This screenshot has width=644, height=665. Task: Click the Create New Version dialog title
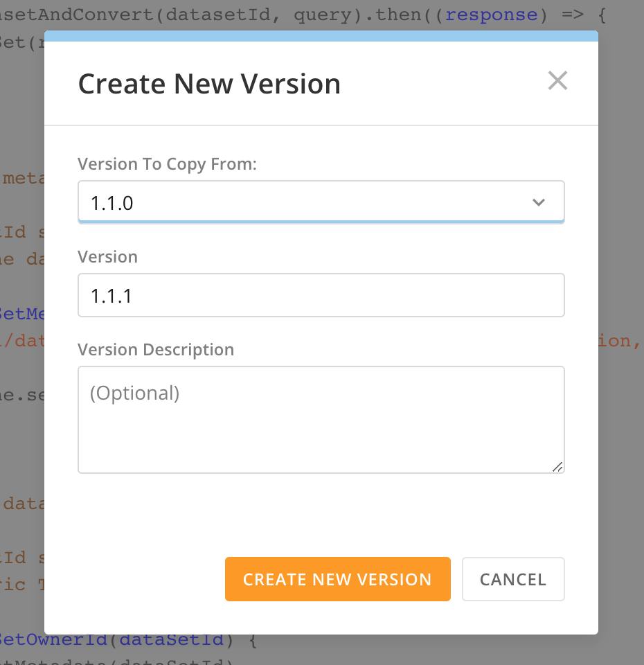(210, 83)
